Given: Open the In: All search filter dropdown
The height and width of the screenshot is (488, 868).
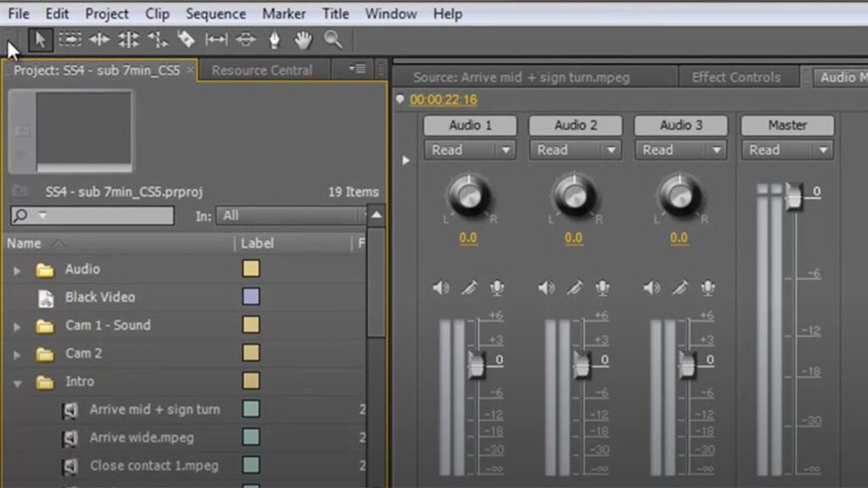Looking at the screenshot, I should [x=292, y=216].
